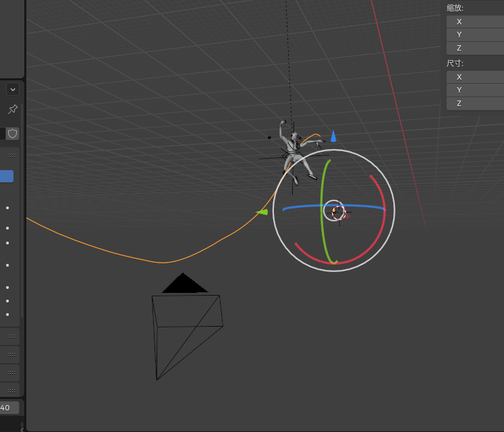The height and width of the screenshot is (432, 504).
Task: Click the 缩放 Z value field
Action: pos(475,48)
